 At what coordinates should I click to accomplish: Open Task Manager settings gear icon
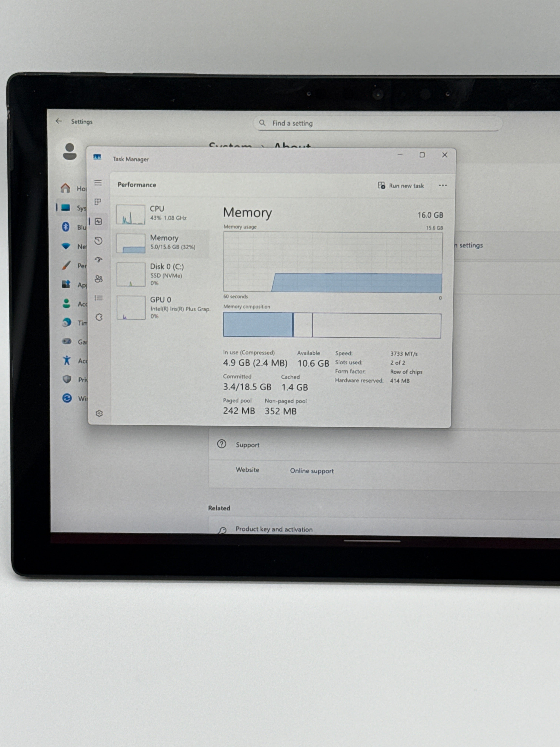(99, 413)
